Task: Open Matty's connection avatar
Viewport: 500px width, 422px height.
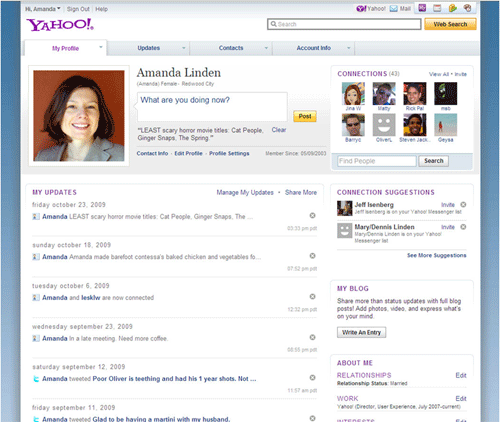Action: [384, 94]
